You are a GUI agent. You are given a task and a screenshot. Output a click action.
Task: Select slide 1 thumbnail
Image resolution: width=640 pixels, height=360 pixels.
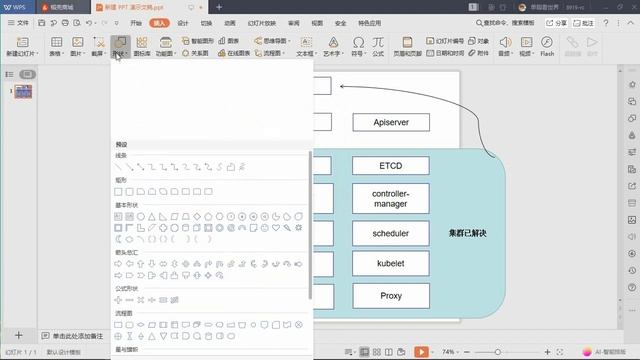coord(23,91)
